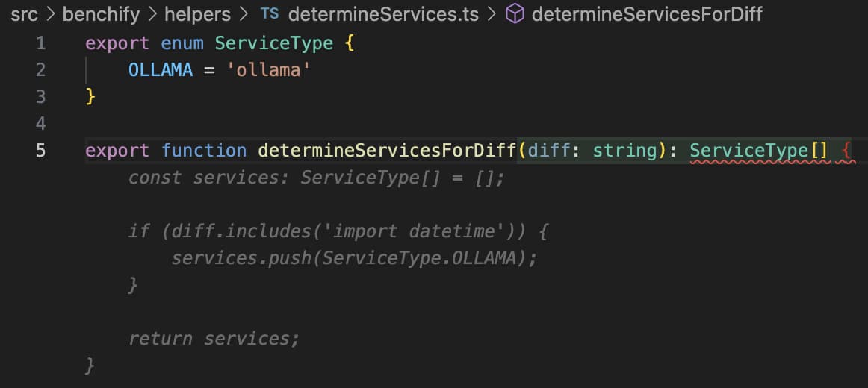Open the src breadcrumb folder
Screen dimensions: 868x388
[24, 14]
